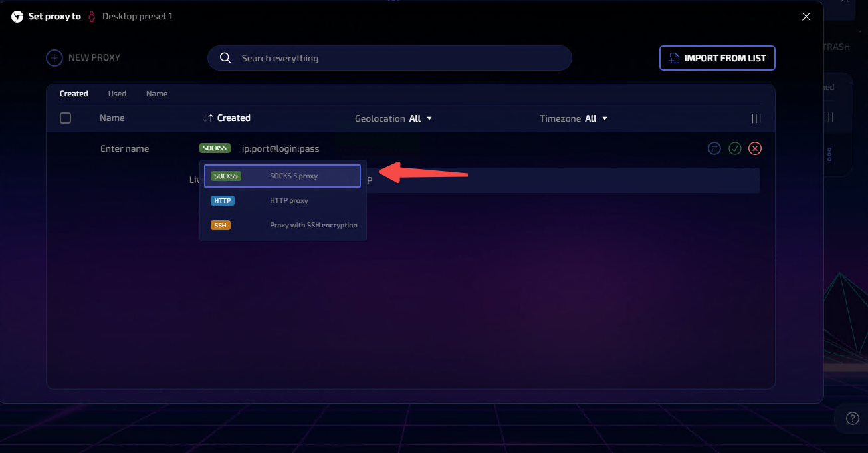
Task: Click the three-dot menu behind the dialog
Action: (829, 155)
